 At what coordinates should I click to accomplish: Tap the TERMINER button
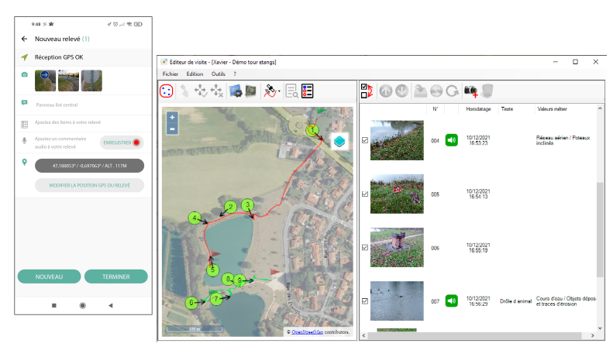click(x=116, y=276)
